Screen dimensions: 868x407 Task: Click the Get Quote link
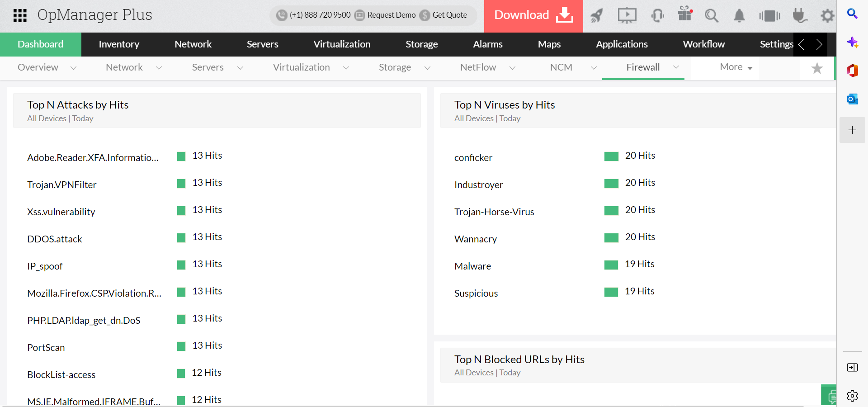(450, 15)
